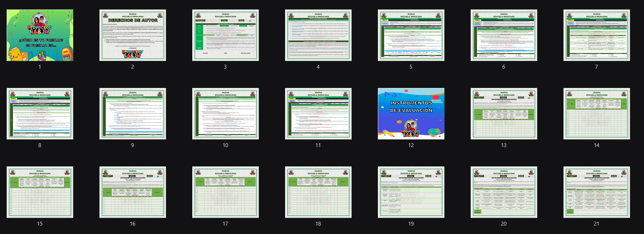Click slide 13 thumbnail
644x234 pixels.
click(504, 114)
